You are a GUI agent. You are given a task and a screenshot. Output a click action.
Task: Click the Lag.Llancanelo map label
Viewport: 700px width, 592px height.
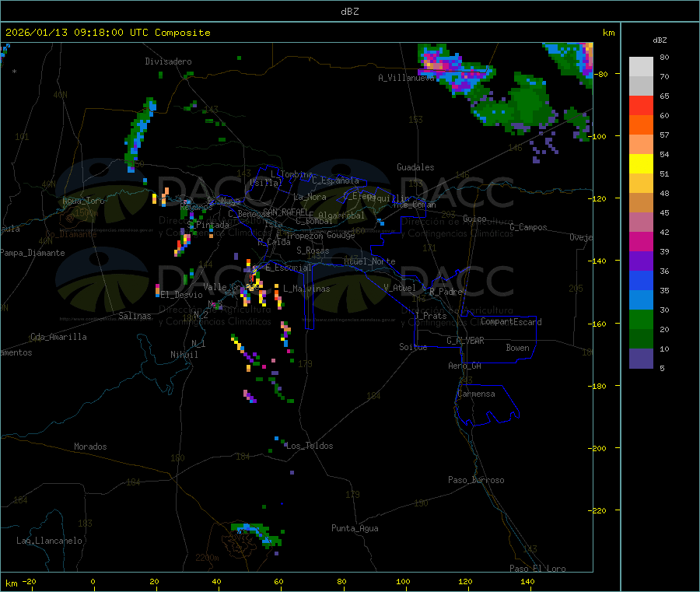pos(49,541)
